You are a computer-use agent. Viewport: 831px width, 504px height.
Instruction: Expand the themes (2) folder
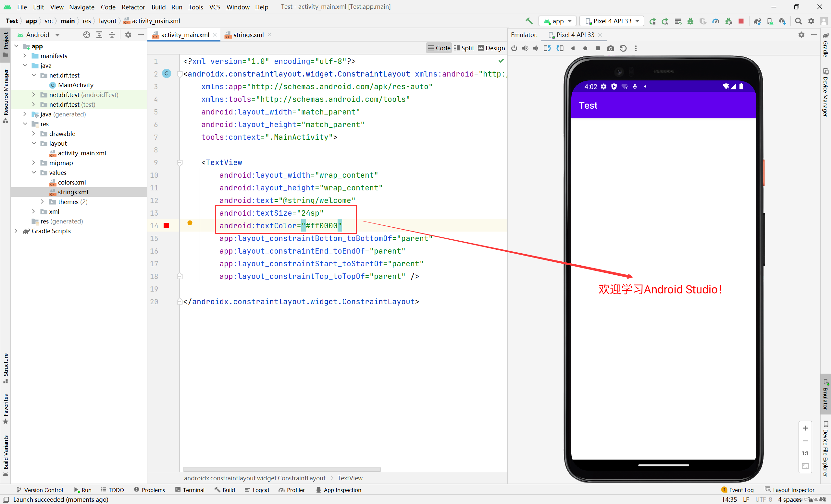coord(42,201)
